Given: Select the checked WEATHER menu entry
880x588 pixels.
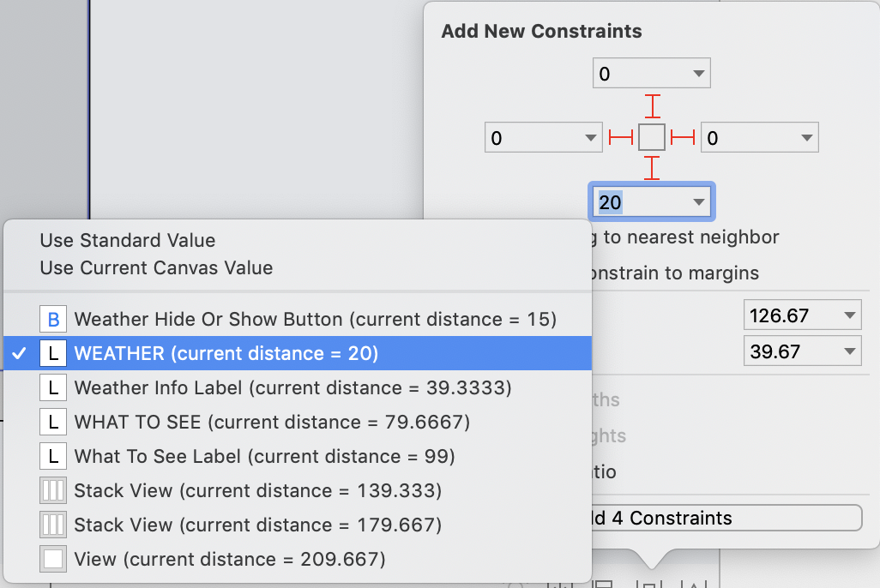Looking at the screenshot, I should [x=226, y=353].
